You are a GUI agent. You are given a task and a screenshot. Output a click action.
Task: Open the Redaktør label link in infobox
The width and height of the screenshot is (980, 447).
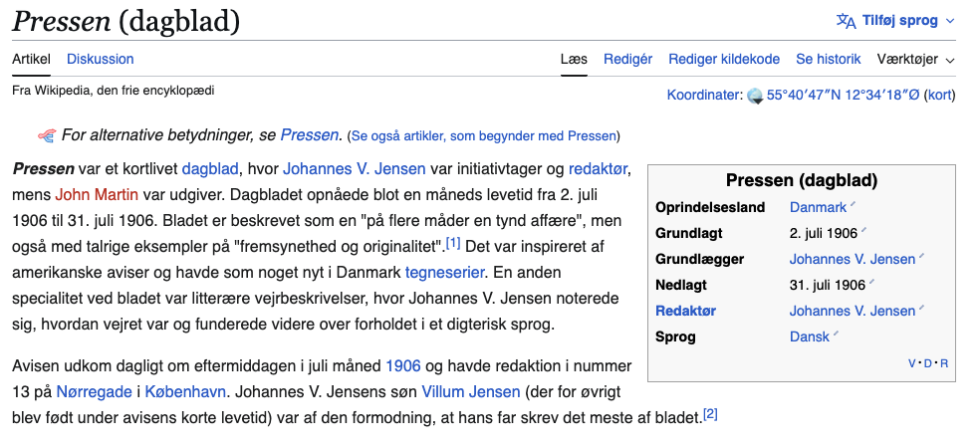point(685,311)
